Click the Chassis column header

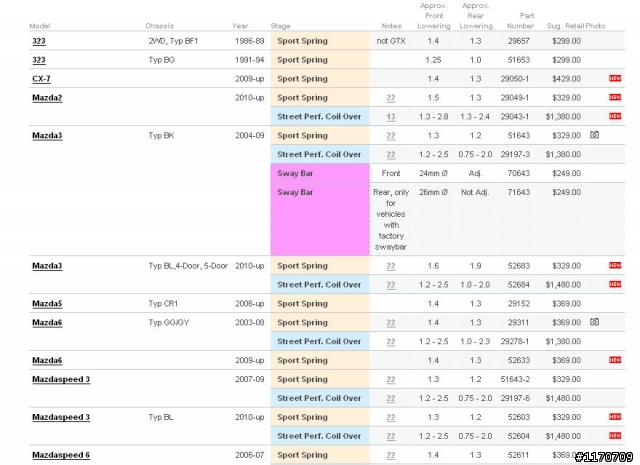(160, 26)
